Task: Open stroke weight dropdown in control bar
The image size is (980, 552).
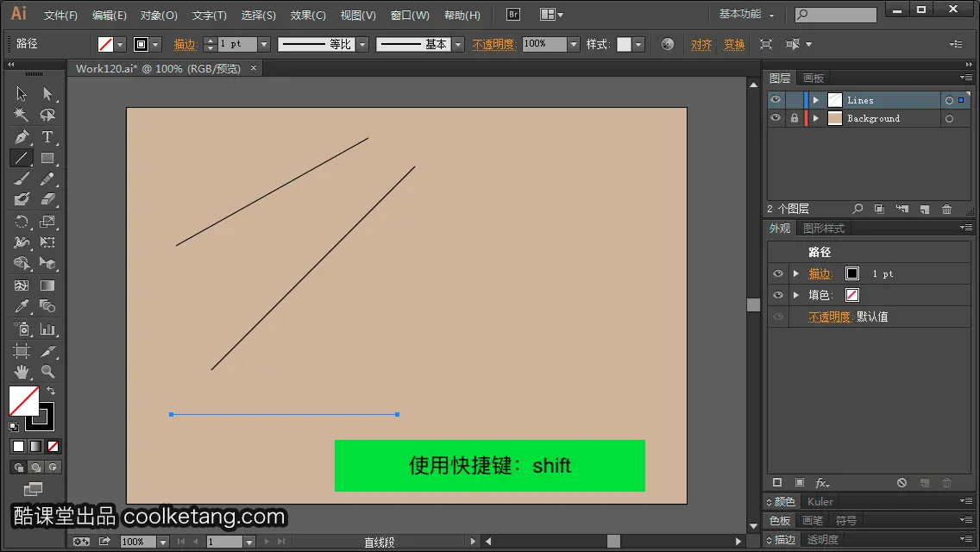Action: [264, 44]
